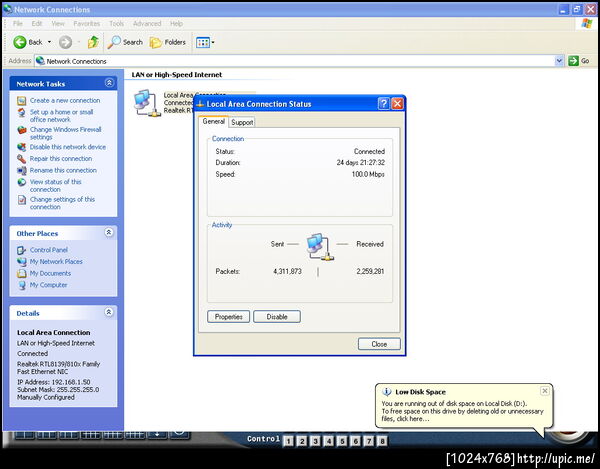The height and width of the screenshot is (469, 600).
Task: Click the Change Windows Firewall settings icon
Action: point(22,130)
